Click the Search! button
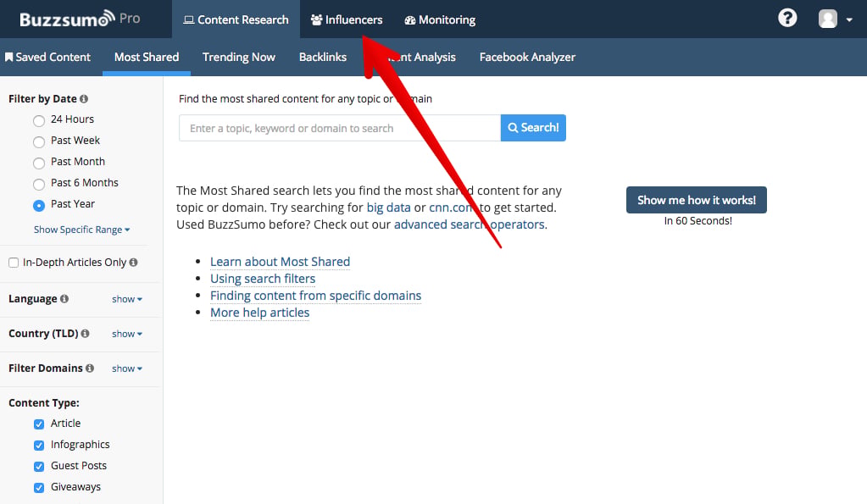This screenshot has height=504, width=867. [x=533, y=128]
